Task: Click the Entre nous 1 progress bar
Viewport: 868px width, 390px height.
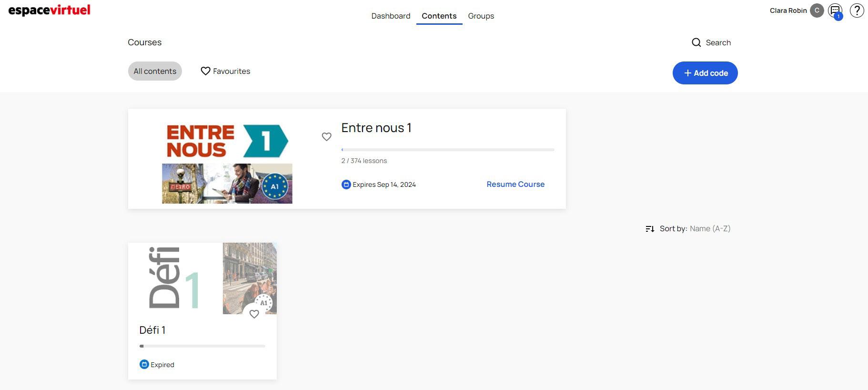Action: pos(448,150)
